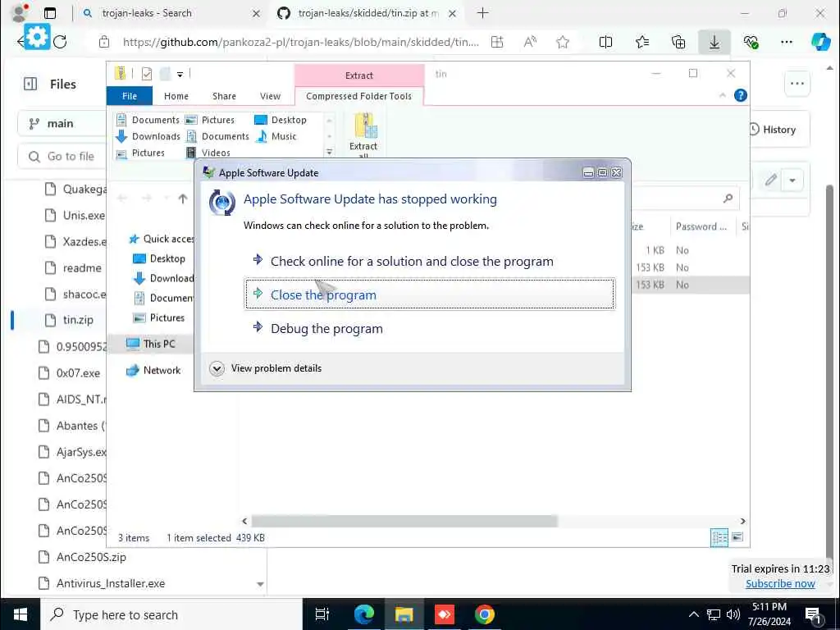Screen dimensions: 840x630
Task: Click the Password column header
Action: (701, 226)
